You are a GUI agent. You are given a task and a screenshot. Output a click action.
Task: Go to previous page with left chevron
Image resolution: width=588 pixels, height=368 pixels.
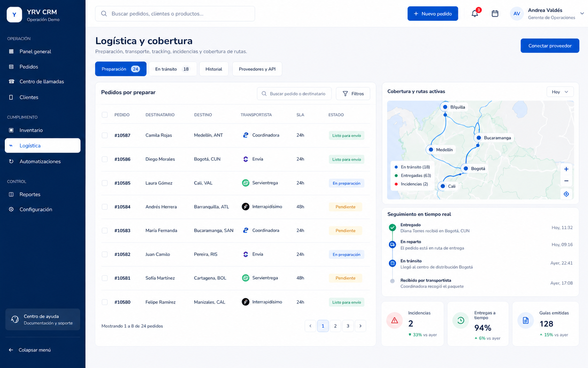310,326
